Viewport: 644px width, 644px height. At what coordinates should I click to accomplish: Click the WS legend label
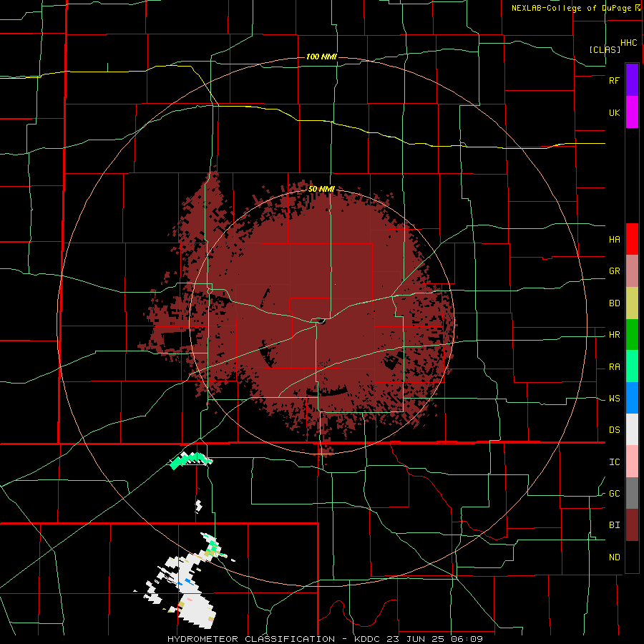click(x=614, y=399)
